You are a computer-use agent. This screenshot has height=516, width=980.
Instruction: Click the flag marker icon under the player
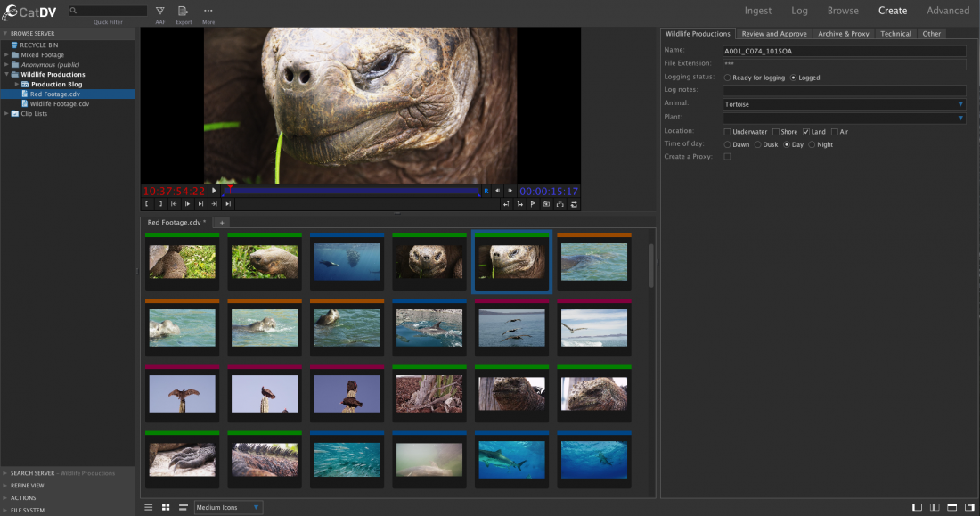click(x=533, y=204)
